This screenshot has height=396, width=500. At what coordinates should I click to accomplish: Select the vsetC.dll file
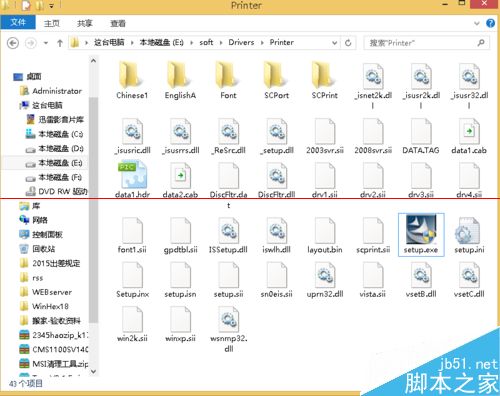[469, 280]
